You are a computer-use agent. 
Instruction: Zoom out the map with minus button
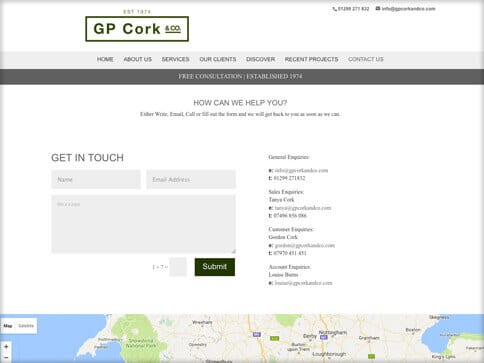coord(6,357)
